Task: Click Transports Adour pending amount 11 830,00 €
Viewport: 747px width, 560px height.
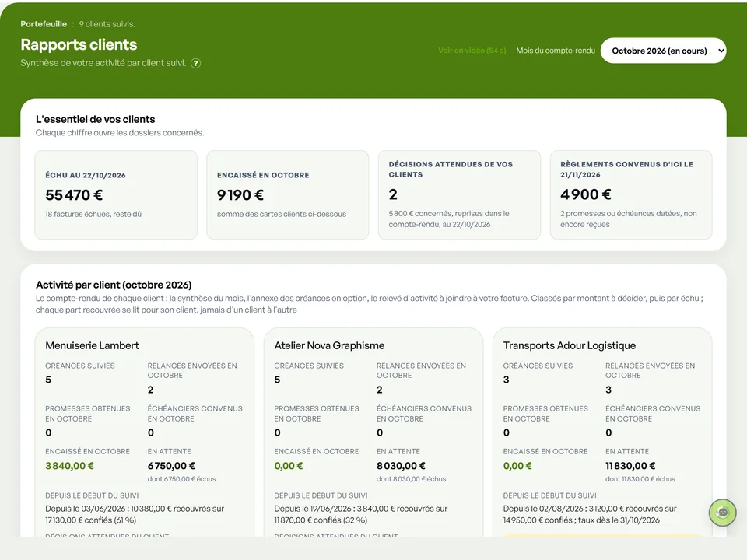Action: tap(630, 466)
